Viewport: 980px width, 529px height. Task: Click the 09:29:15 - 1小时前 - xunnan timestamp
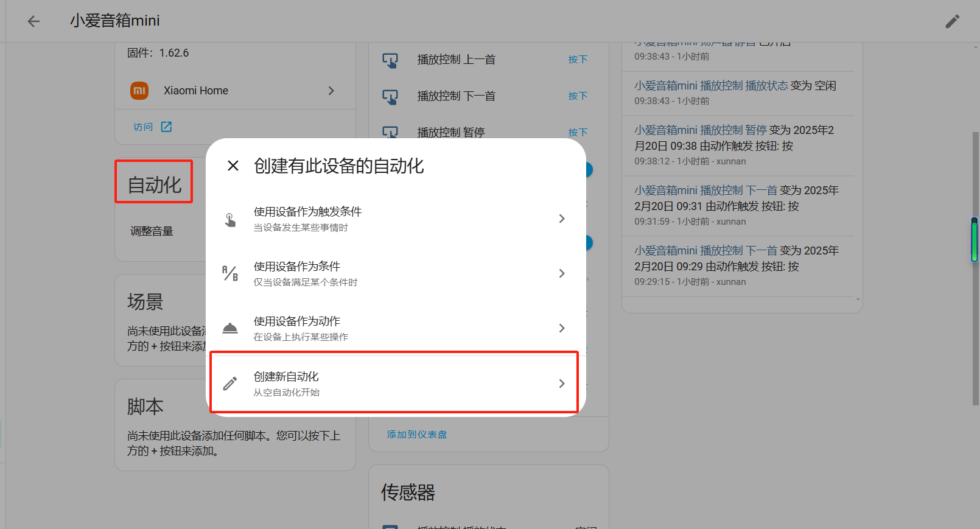[x=690, y=282]
